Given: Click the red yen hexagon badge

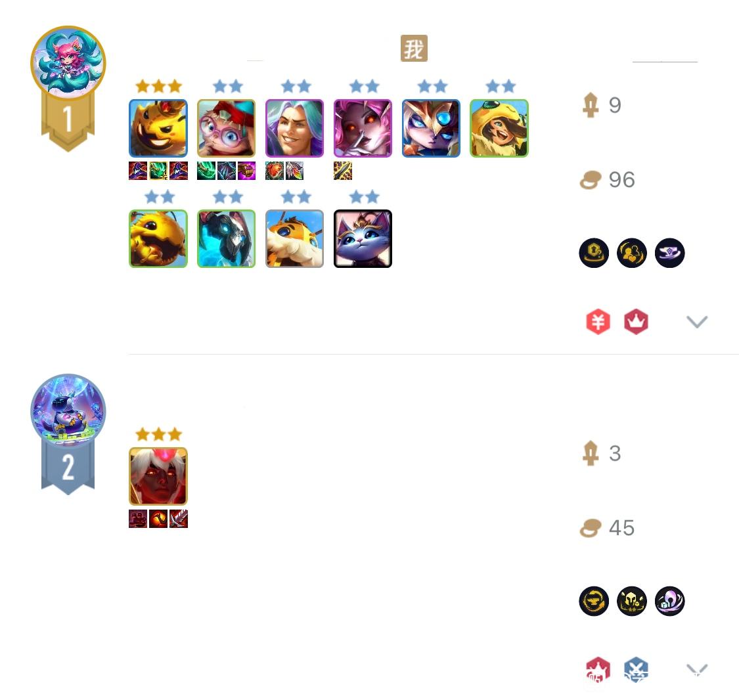Looking at the screenshot, I should (598, 322).
